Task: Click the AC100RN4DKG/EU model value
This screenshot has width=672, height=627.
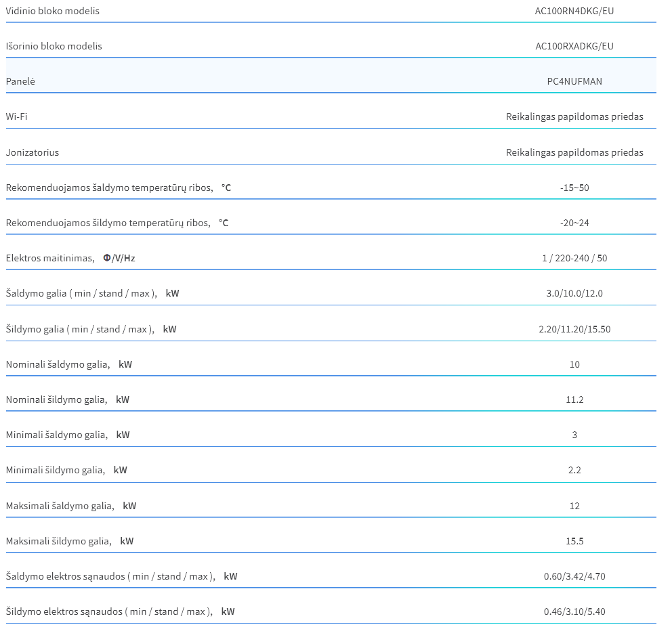Action: [574, 11]
